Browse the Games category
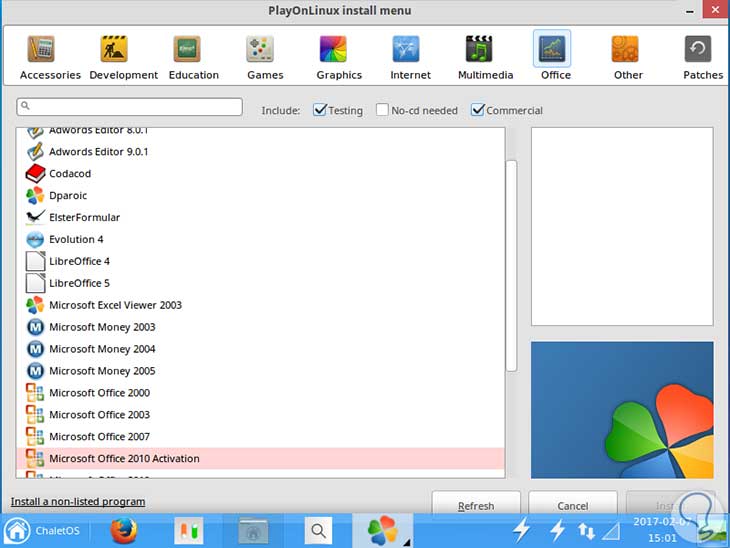The image size is (730, 548). pyautogui.click(x=265, y=58)
